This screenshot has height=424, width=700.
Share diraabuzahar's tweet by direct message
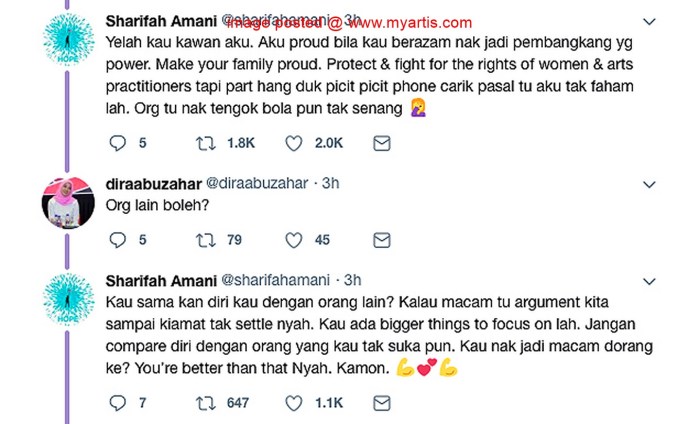[x=381, y=240]
